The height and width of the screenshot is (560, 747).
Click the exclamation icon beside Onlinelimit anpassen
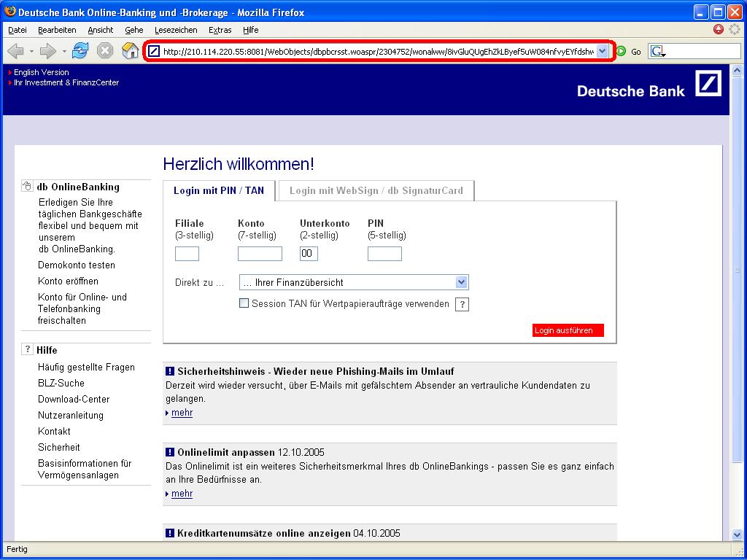tap(169, 452)
